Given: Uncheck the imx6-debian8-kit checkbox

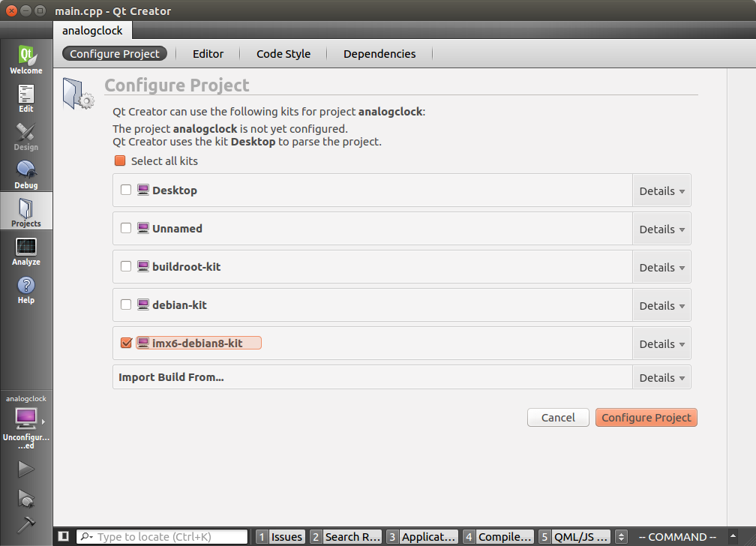Looking at the screenshot, I should pyautogui.click(x=126, y=343).
